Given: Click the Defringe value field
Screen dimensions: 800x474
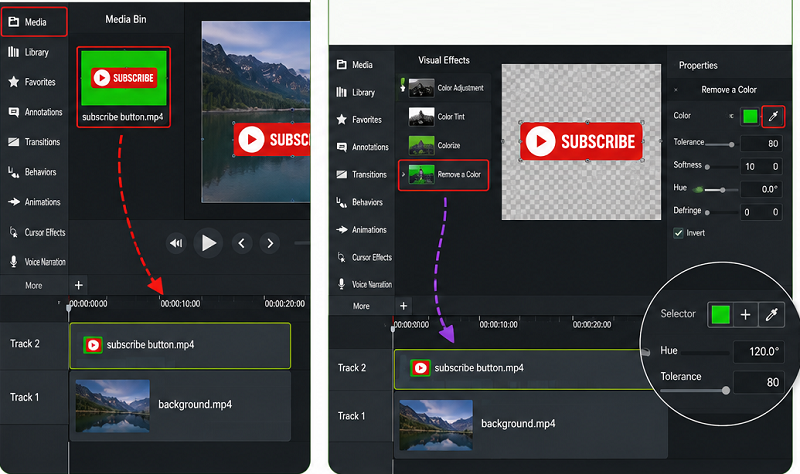Looking at the screenshot, I should coord(761,212).
